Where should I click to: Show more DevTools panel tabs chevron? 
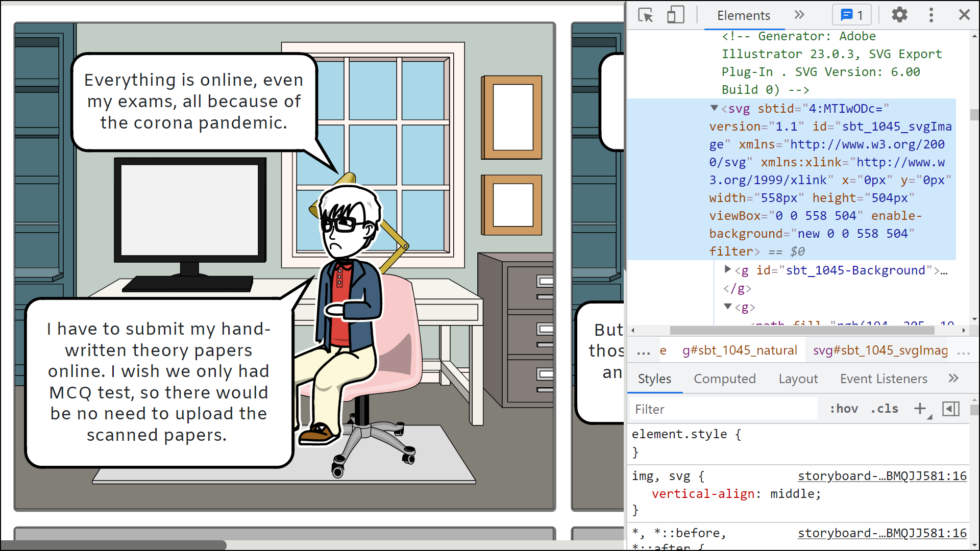click(799, 15)
